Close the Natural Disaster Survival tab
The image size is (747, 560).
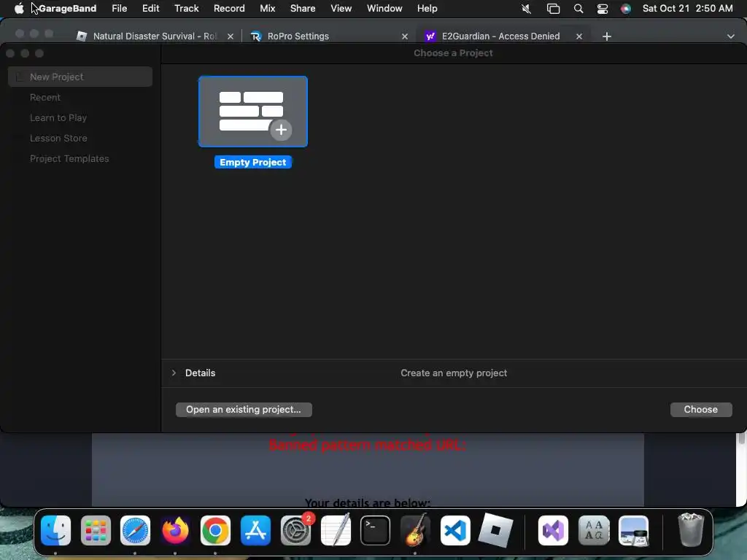[231, 36]
